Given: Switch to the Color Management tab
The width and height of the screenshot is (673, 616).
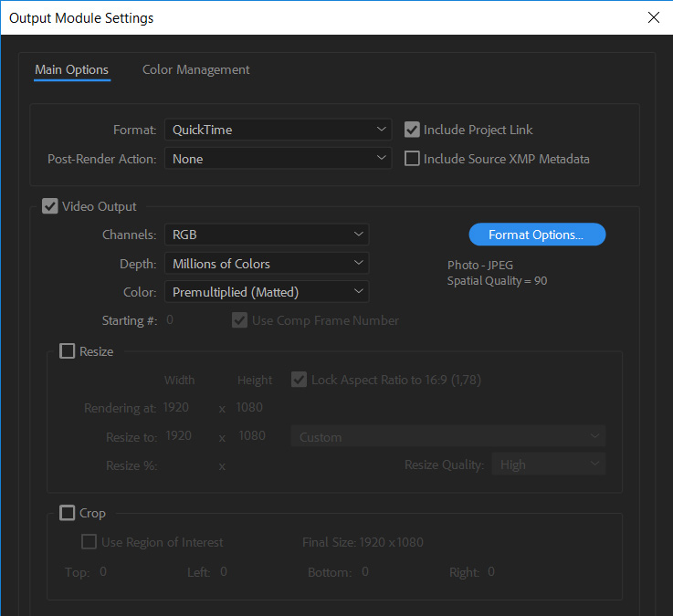Looking at the screenshot, I should pos(195,69).
